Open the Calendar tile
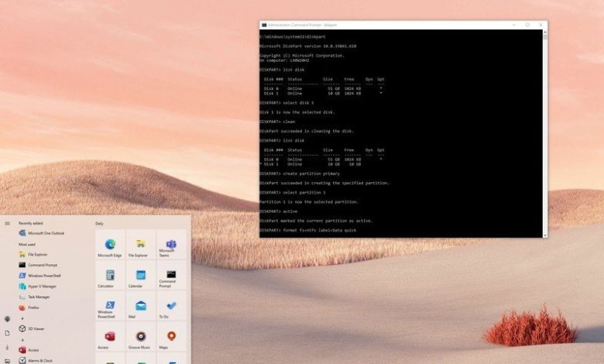 tap(141, 275)
